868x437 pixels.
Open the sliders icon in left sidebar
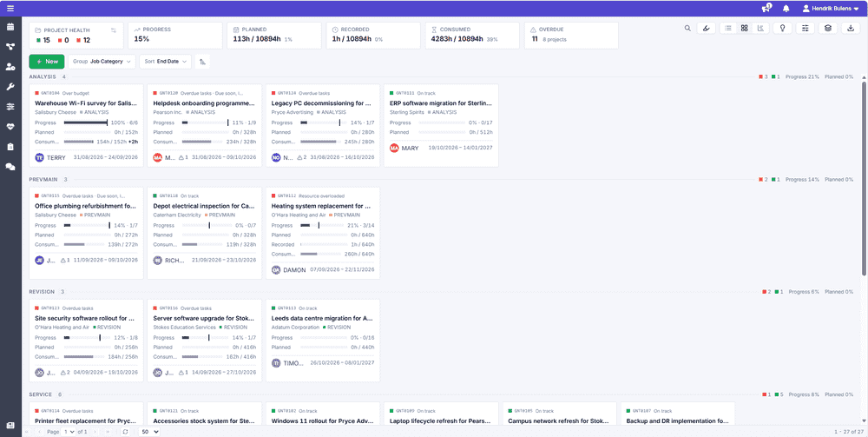click(x=10, y=107)
